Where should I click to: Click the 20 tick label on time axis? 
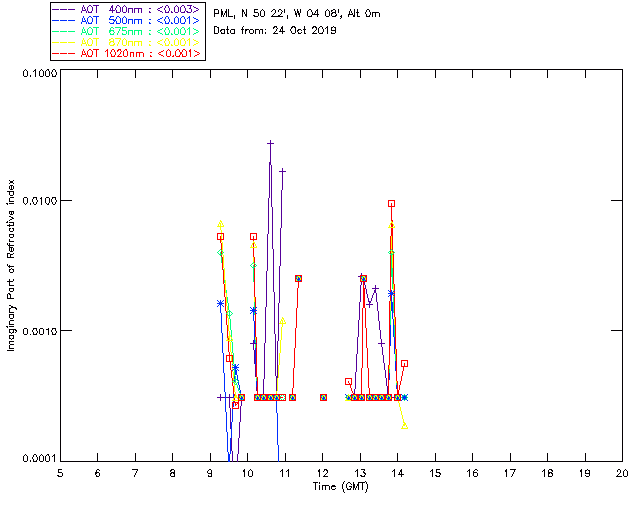click(622, 473)
